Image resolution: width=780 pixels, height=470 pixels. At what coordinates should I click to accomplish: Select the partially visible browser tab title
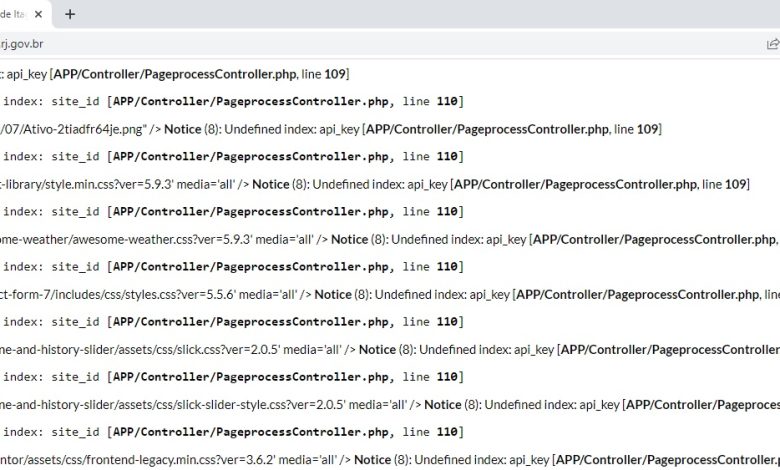click(10, 14)
